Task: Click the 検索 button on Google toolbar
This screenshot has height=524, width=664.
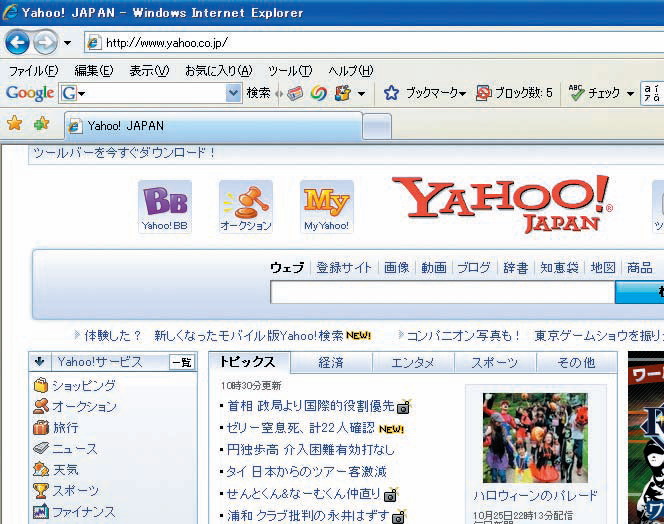Action: pos(258,93)
